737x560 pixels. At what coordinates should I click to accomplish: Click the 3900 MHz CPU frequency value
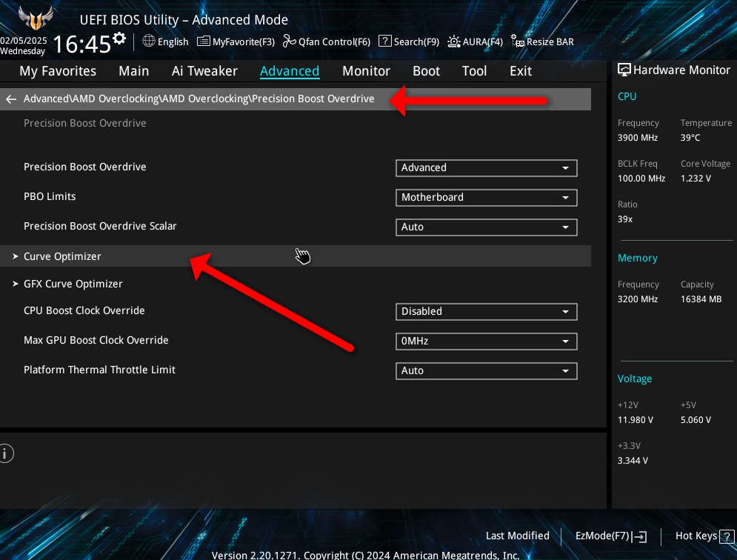click(x=638, y=138)
